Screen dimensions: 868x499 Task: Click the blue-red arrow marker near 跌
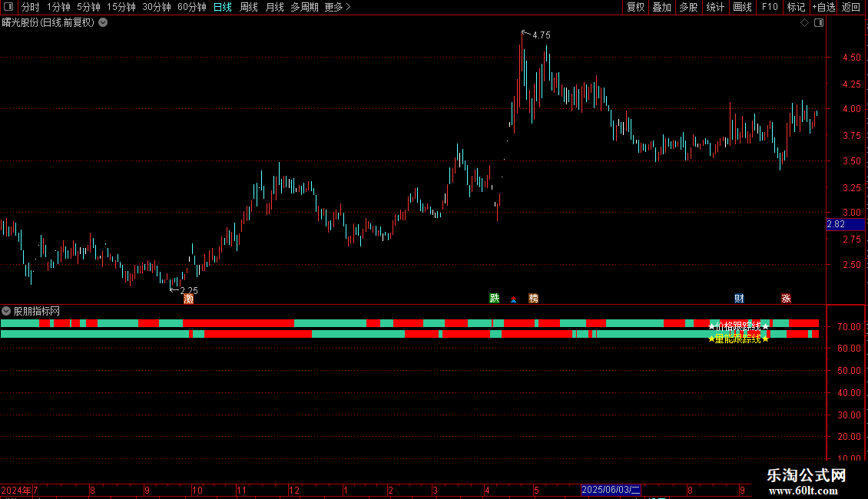click(x=514, y=299)
